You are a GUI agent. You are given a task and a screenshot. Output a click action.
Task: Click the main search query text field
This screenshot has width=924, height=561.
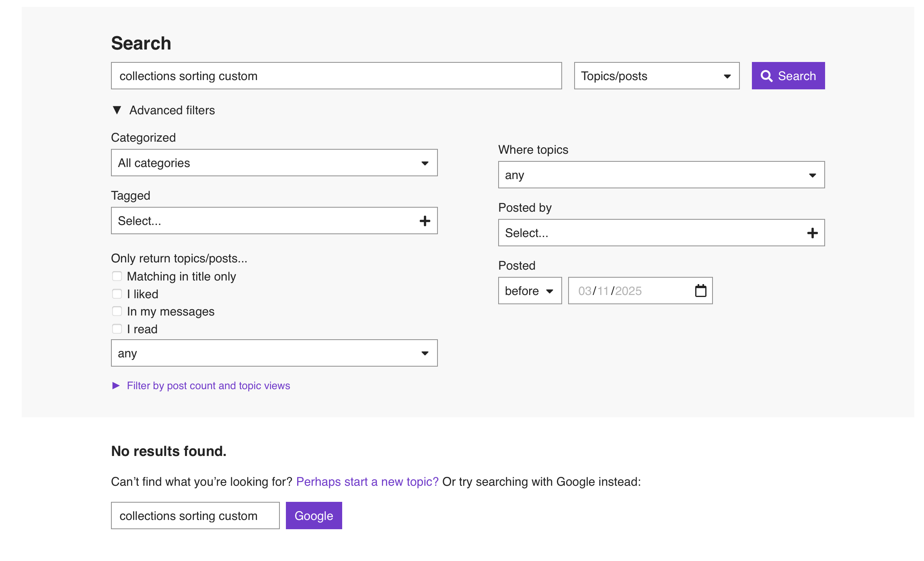[336, 76]
